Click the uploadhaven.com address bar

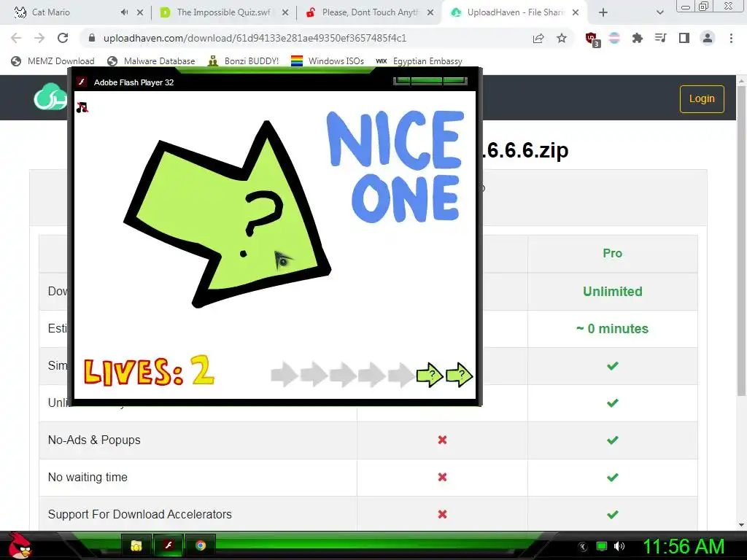coord(255,38)
